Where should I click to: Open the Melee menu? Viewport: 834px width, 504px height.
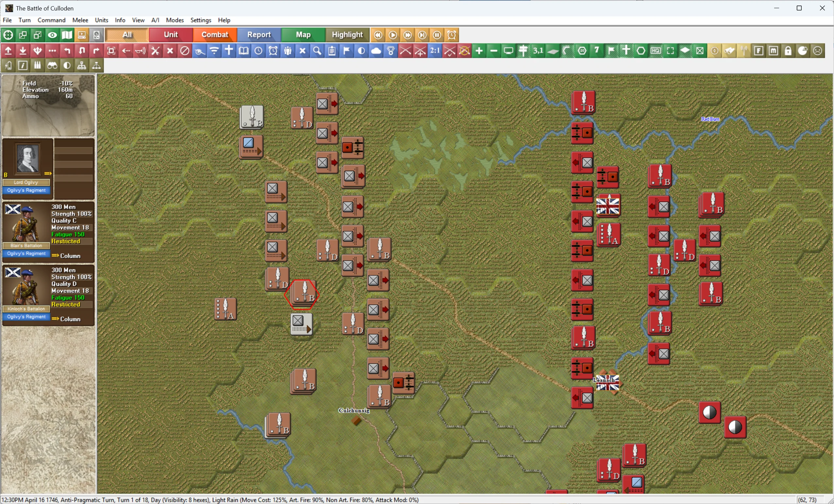tap(80, 20)
